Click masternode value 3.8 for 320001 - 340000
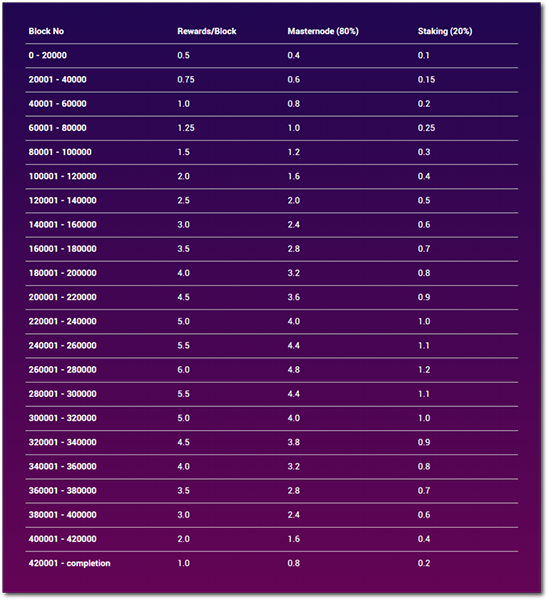Screen dimensions: 548x600 [294, 442]
